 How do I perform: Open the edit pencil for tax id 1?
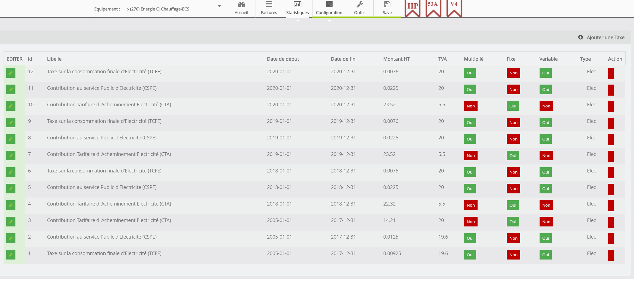11,255
